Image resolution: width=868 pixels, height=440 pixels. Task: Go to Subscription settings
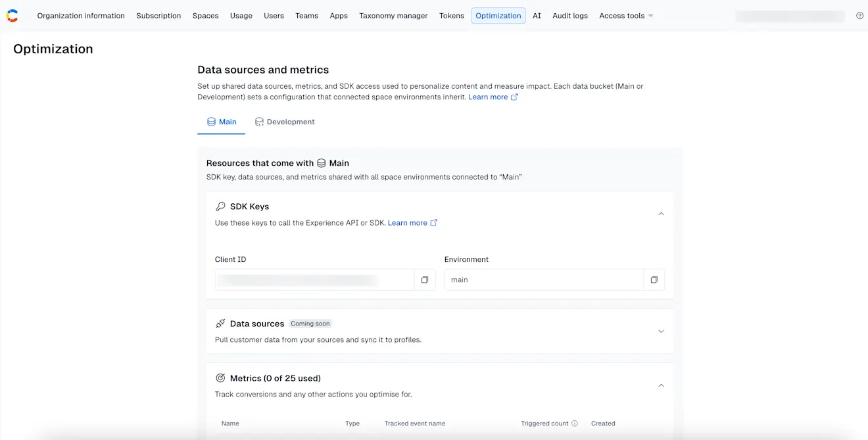[158, 16]
